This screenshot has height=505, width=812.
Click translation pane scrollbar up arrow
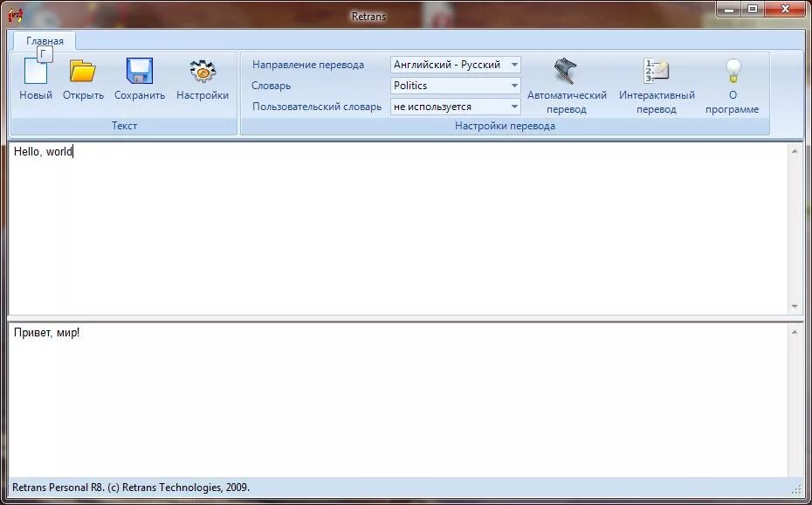795,331
